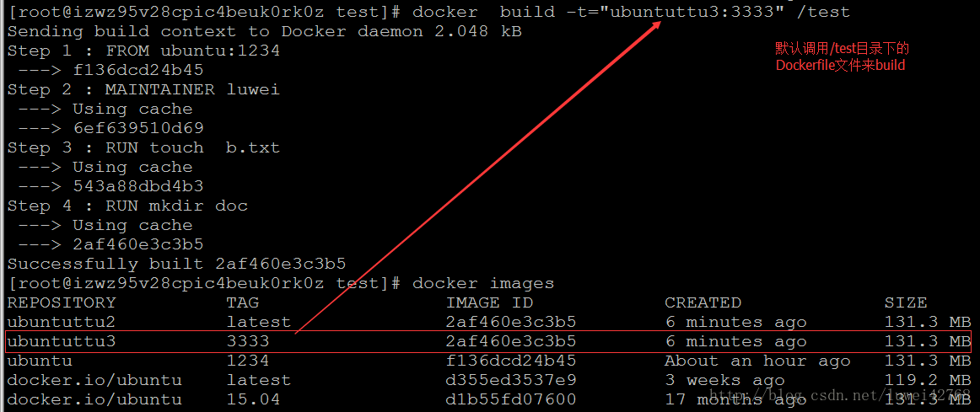Click the 'About an hour ago' created value
The height and width of the screenshot is (412, 980).
[x=757, y=361]
